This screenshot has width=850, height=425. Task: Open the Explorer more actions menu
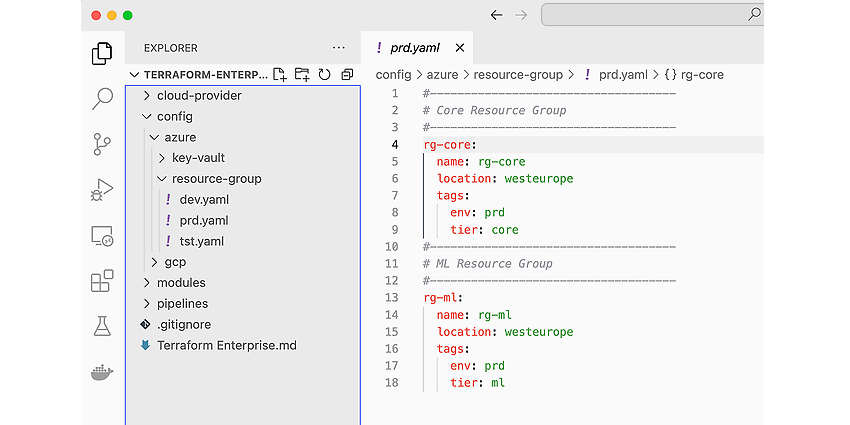coord(339,48)
